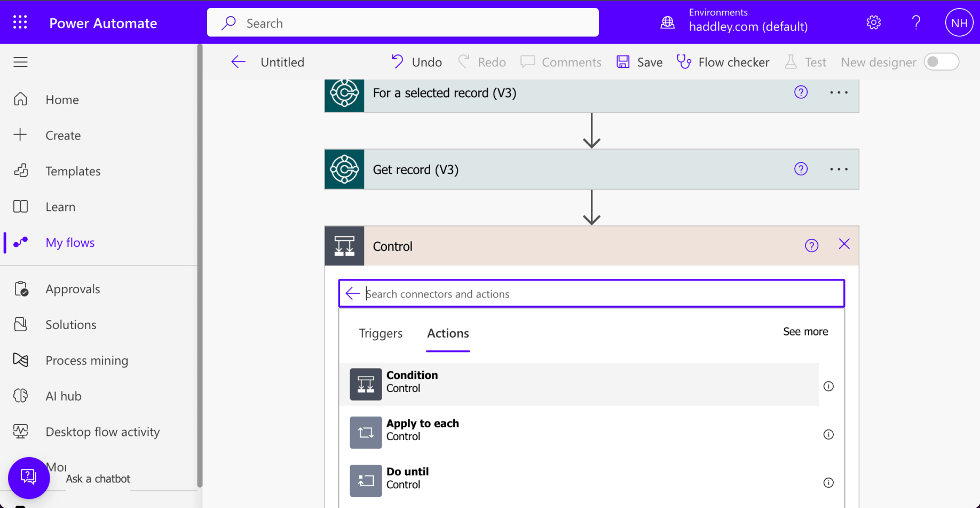Viewport: 980px width, 508px height.
Task: Open help for Get record (V3) step
Action: pos(801,169)
